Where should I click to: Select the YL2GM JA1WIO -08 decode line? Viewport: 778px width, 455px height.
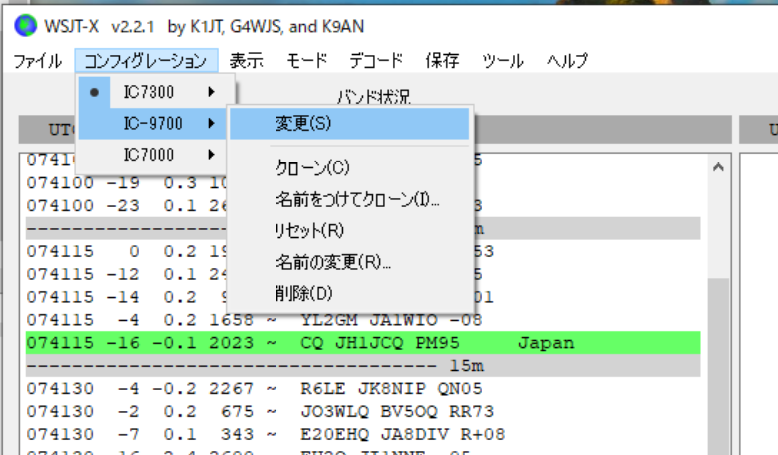[x=363, y=320]
